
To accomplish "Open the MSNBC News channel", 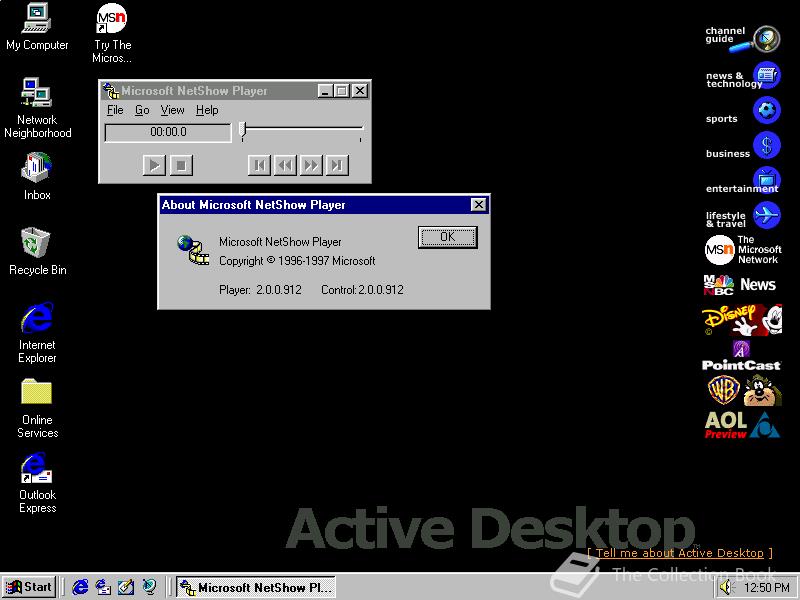I will pyautogui.click(x=740, y=285).
